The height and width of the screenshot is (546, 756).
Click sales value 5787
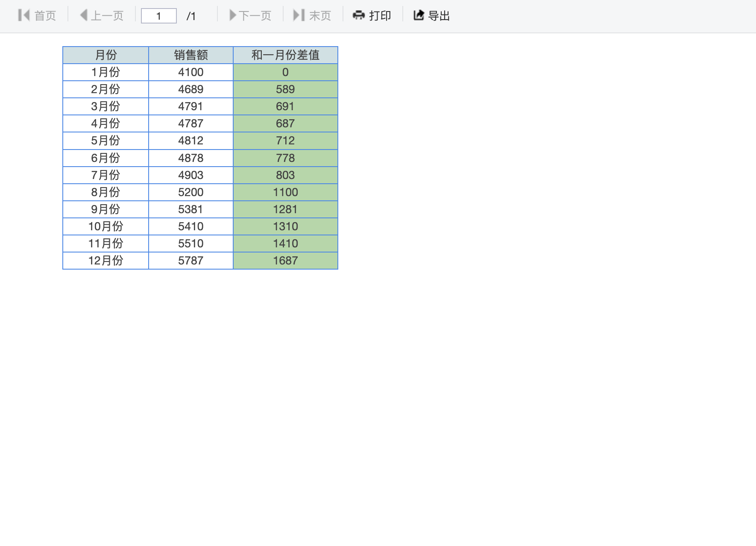(x=191, y=261)
